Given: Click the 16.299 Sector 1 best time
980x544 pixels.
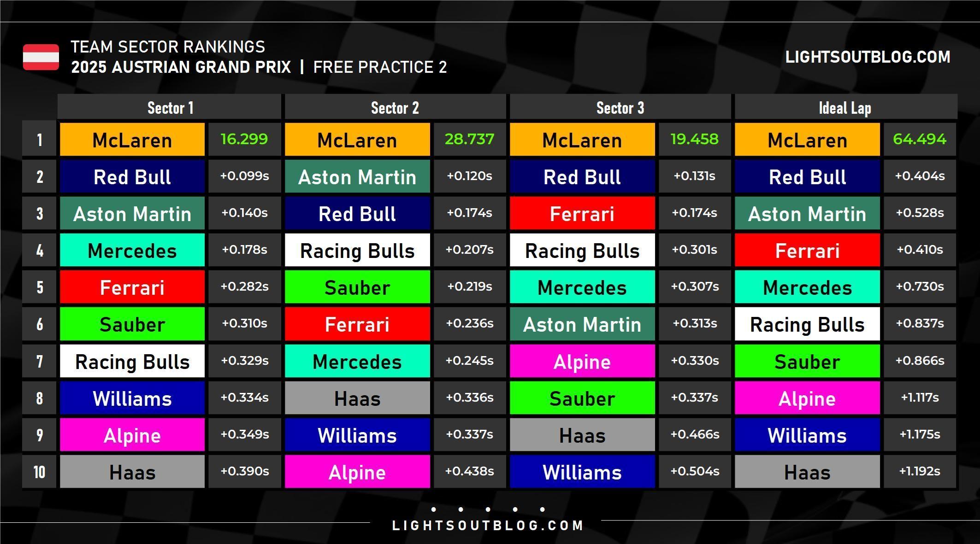Looking at the screenshot, I should 244,139.
